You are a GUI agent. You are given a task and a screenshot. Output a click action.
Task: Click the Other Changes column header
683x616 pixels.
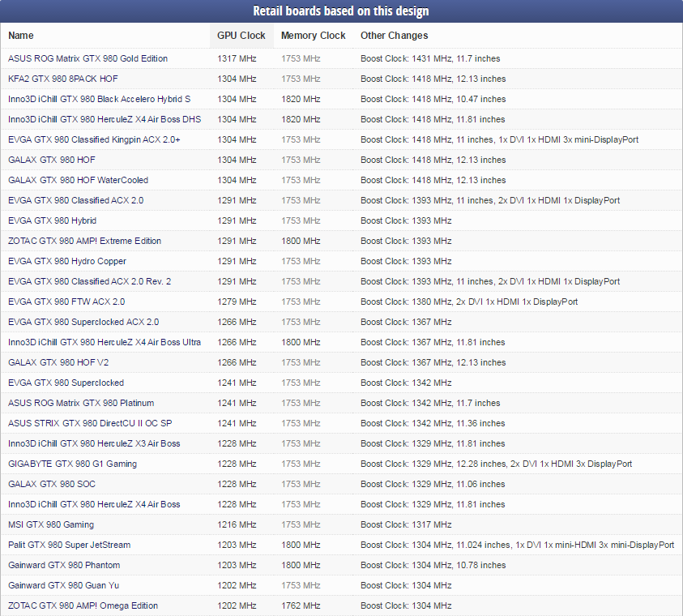coord(395,36)
